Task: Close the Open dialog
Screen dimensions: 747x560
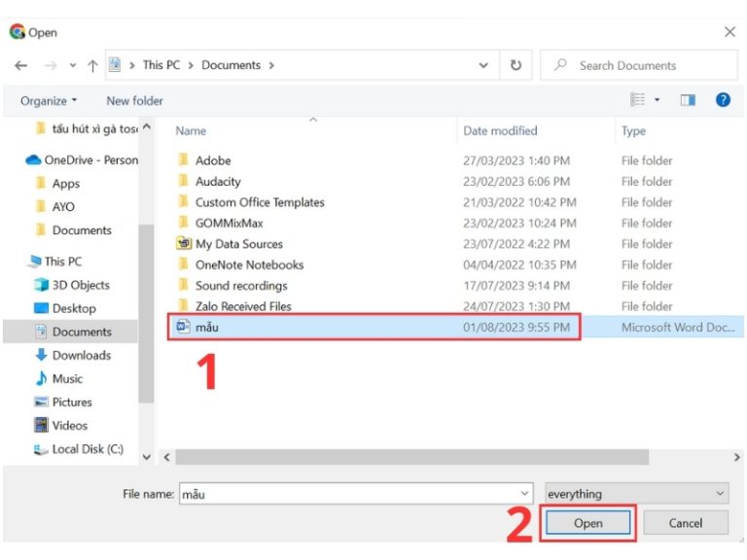Action: (729, 32)
